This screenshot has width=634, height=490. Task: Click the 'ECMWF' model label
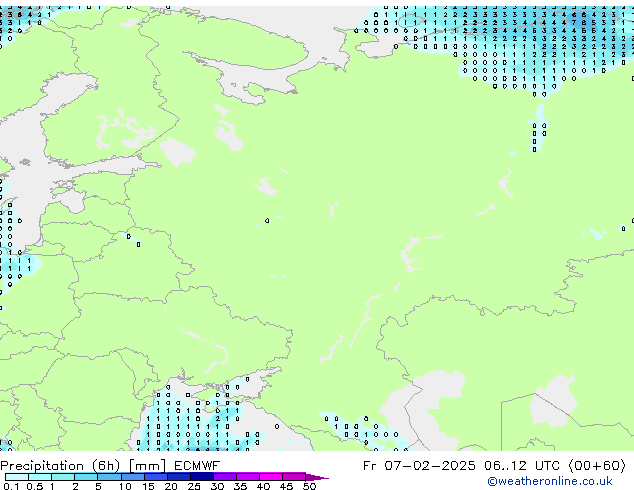click(197, 466)
